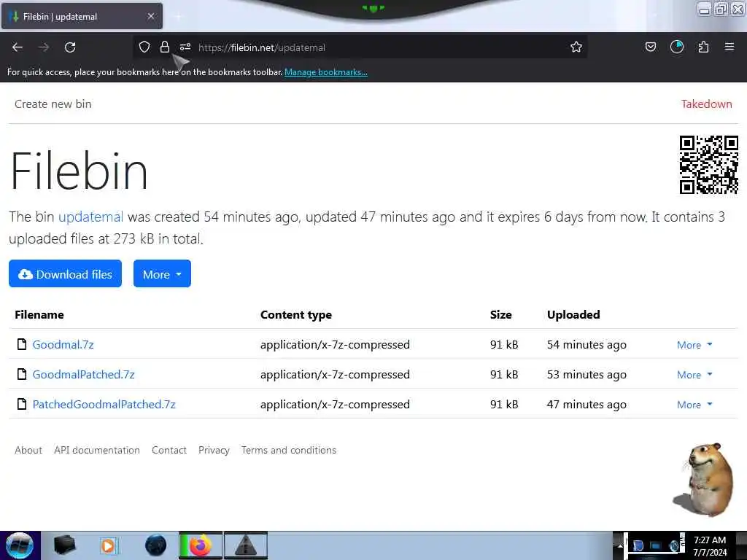Open the Privacy footer link
This screenshot has height=560, width=747.
[214, 450]
